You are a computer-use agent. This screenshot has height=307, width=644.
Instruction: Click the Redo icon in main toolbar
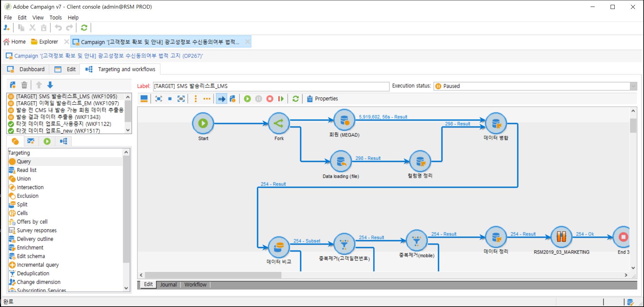[x=70, y=28]
